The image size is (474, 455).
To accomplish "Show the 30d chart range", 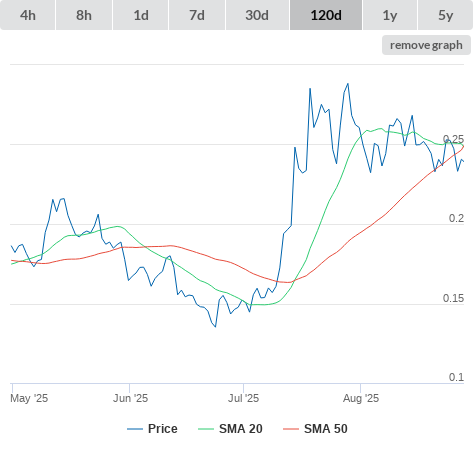I will click(x=257, y=15).
